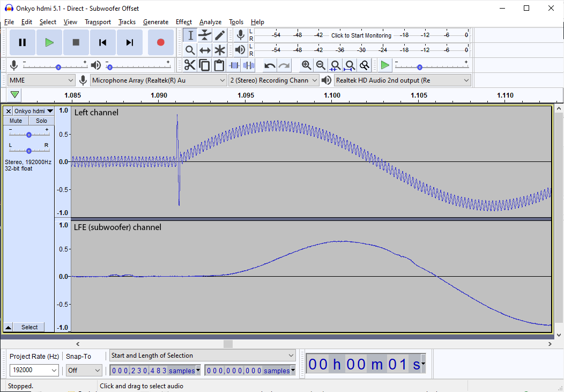
Task: Choose the Zoom (magnifier) tool
Action: pos(190,50)
